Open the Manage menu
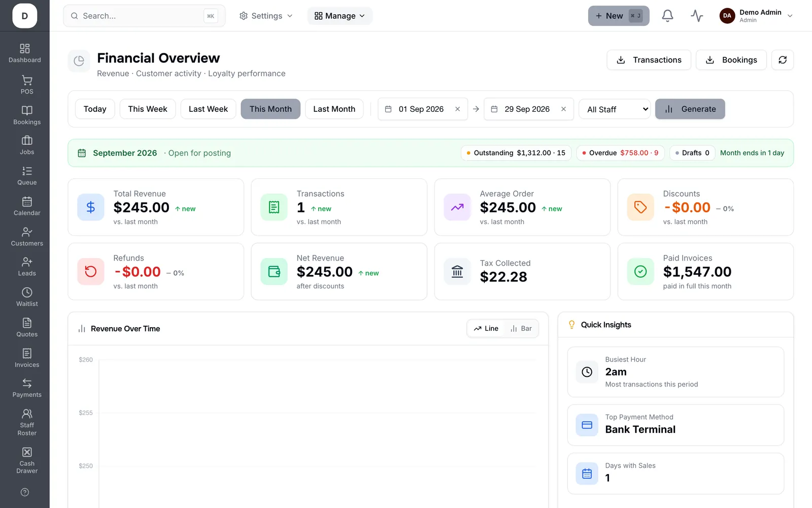The height and width of the screenshot is (508, 812). [x=340, y=16]
